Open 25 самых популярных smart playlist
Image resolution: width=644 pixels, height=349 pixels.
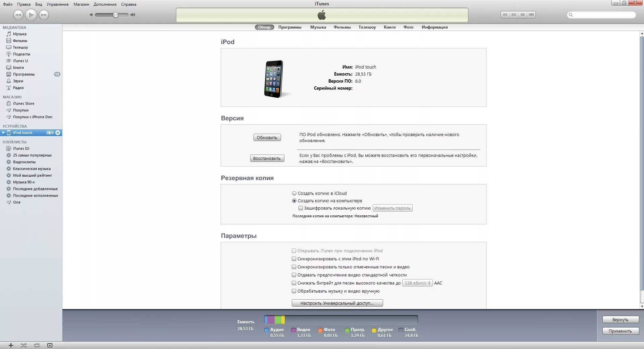click(31, 155)
